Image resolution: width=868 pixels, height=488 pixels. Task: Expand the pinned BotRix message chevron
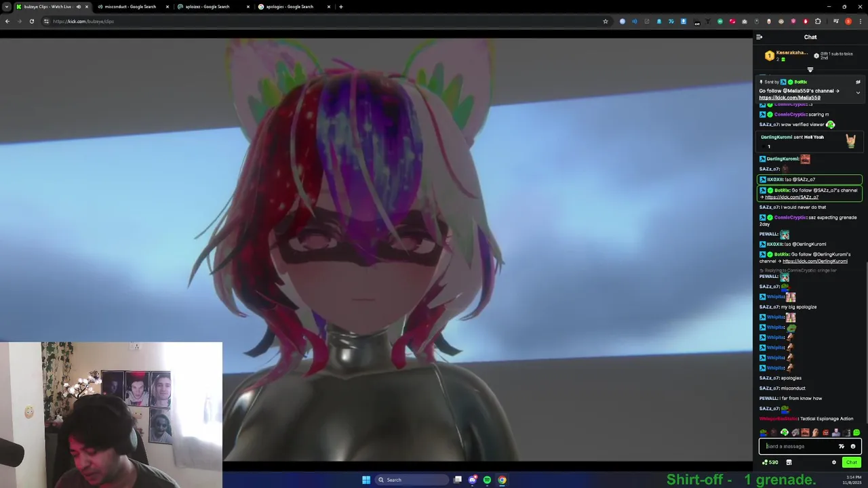[858, 92]
